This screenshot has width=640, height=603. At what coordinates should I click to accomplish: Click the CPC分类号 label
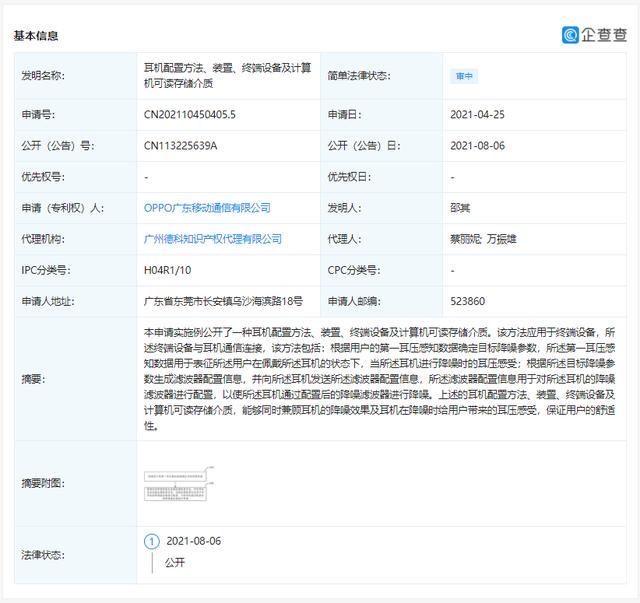[x=354, y=270]
